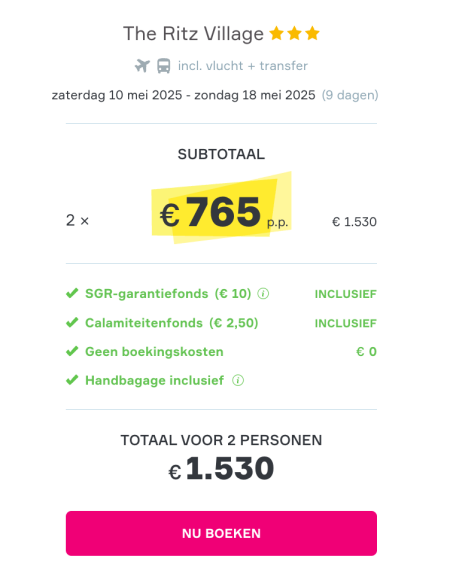Click the airplane flight icon
The height and width of the screenshot is (566, 450).
pos(142,66)
